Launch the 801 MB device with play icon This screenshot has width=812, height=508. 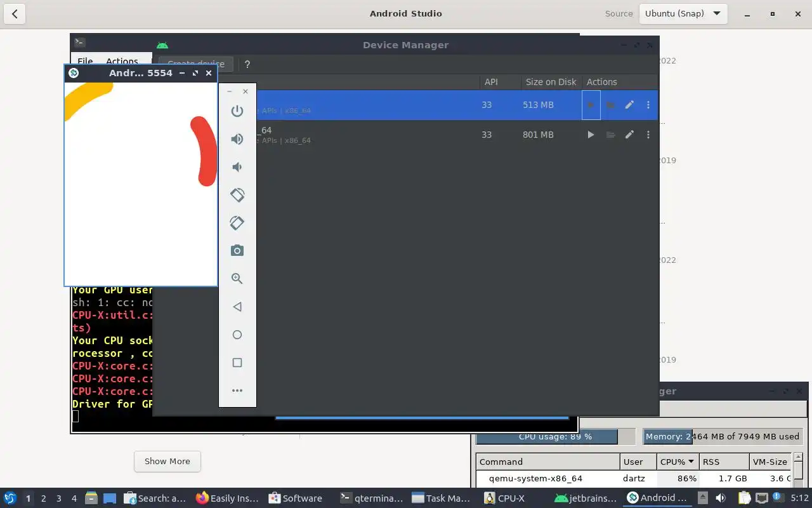591,135
